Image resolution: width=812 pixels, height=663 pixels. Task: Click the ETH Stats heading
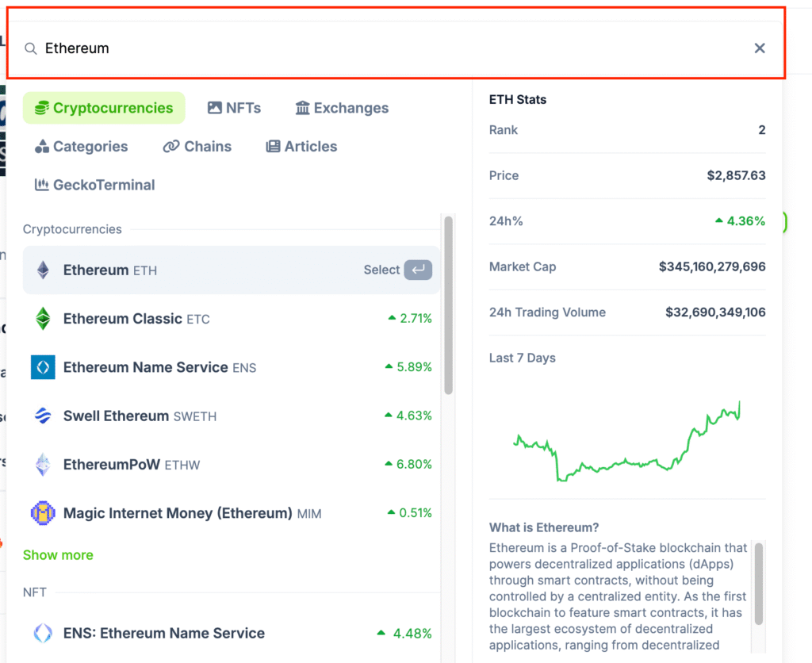pos(517,99)
